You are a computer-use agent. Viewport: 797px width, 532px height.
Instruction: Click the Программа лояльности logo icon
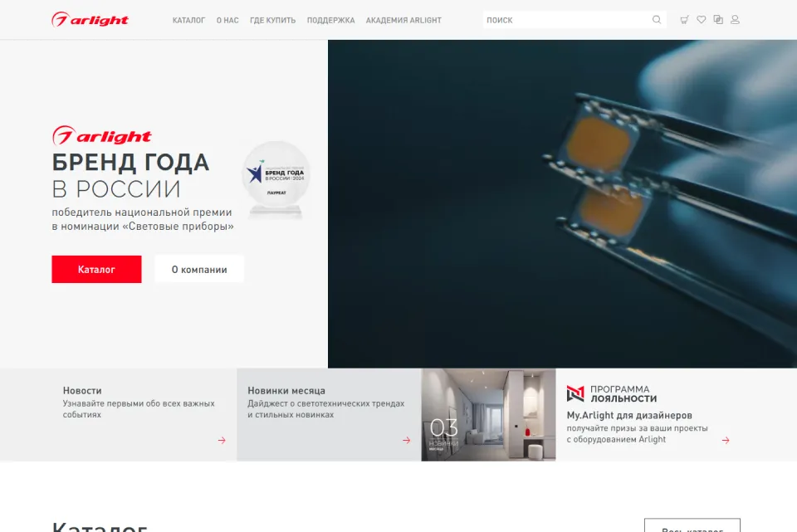575,393
